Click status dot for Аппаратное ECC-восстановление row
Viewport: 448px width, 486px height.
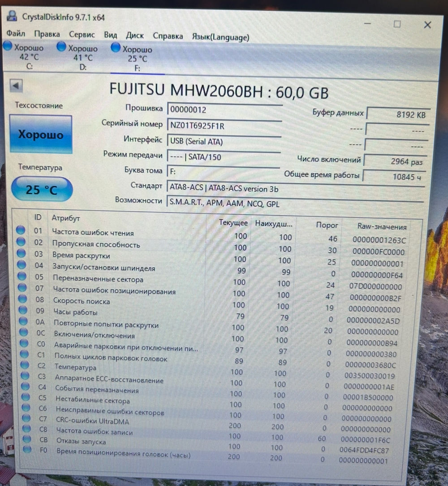25,375
